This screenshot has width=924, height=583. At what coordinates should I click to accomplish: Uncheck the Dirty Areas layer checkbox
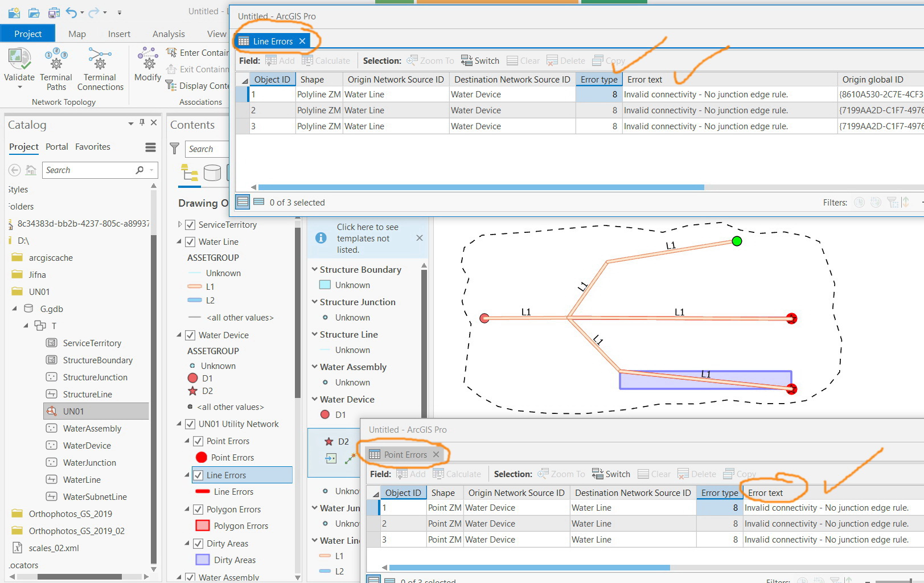click(198, 544)
